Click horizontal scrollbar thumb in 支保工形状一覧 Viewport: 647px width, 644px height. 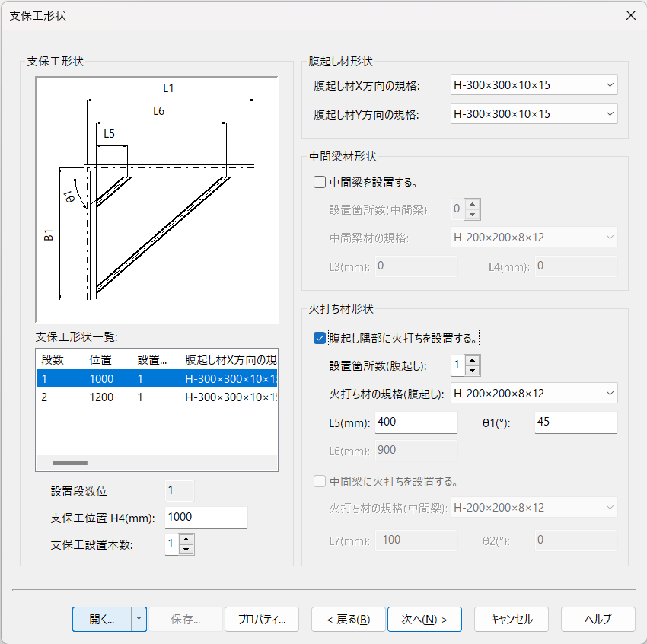[x=70, y=463]
